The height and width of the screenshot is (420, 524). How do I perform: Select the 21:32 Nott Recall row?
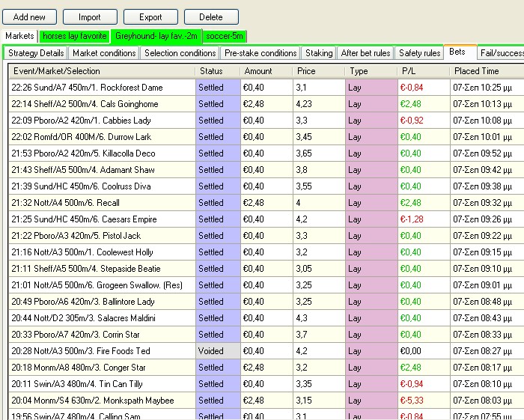click(x=266, y=203)
